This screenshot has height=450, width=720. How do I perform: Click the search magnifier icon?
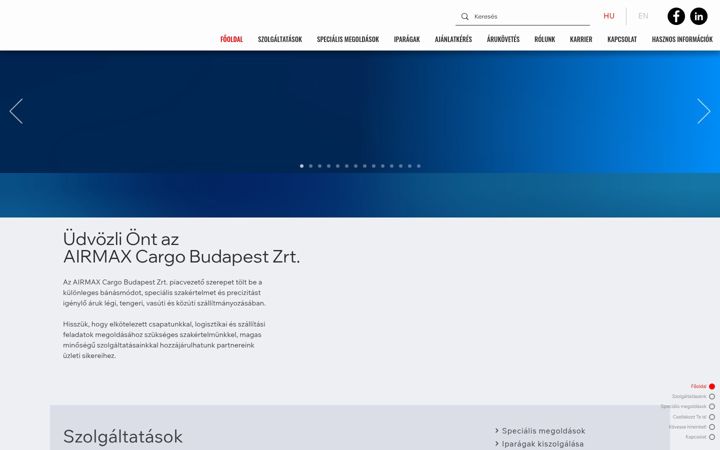click(465, 17)
